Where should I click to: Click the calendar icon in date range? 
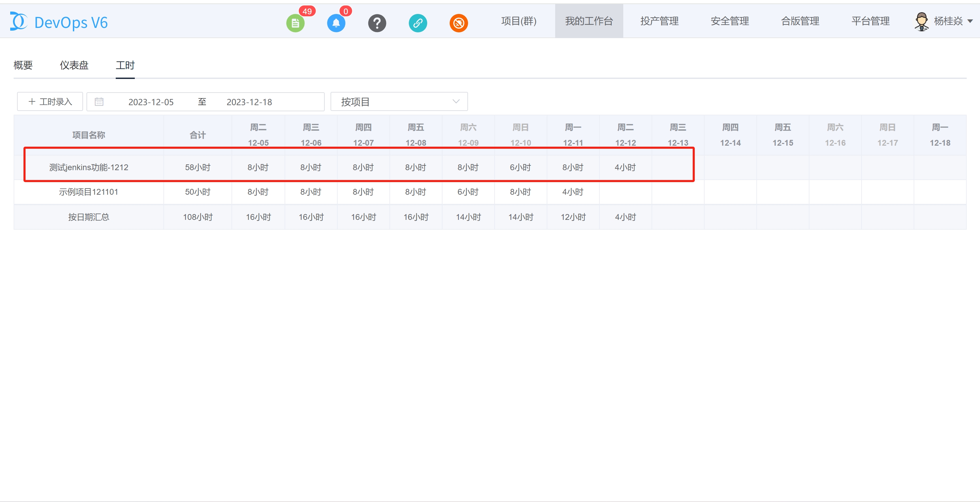(x=99, y=101)
